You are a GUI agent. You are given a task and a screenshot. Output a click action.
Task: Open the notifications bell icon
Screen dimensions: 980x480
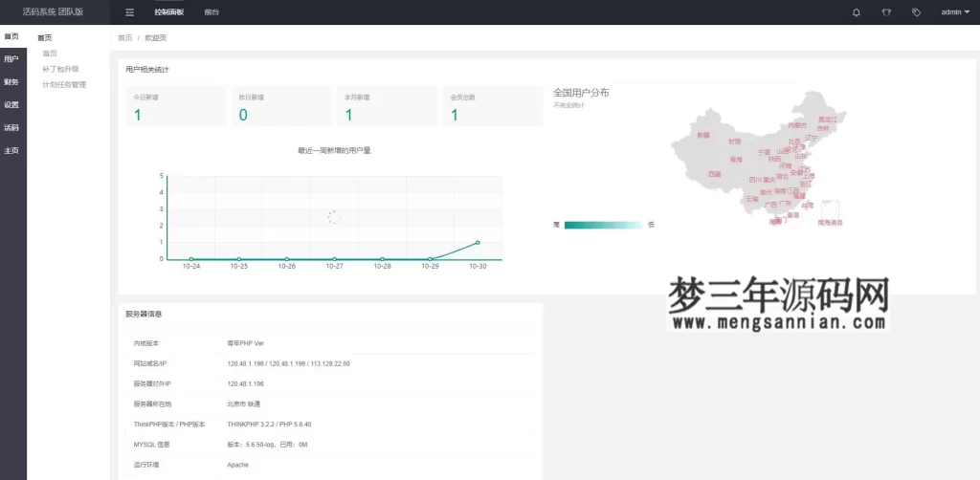click(857, 11)
